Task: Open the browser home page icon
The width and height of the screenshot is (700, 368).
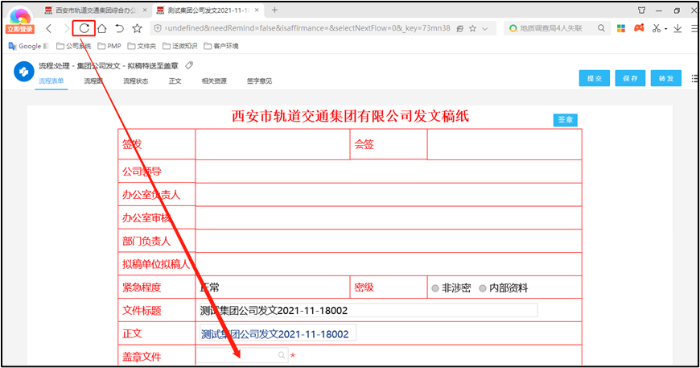Action: point(102,29)
